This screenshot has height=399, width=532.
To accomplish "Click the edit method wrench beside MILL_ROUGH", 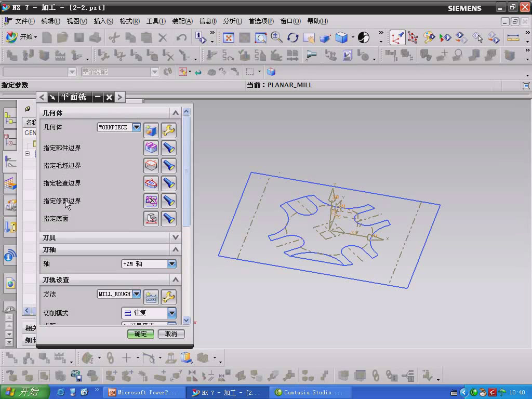I will [x=169, y=297].
